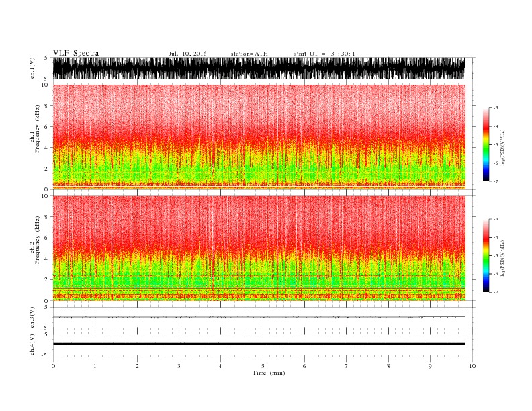
Task: Click the "ch.3(V)" axis label
Action: (x=32, y=318)
